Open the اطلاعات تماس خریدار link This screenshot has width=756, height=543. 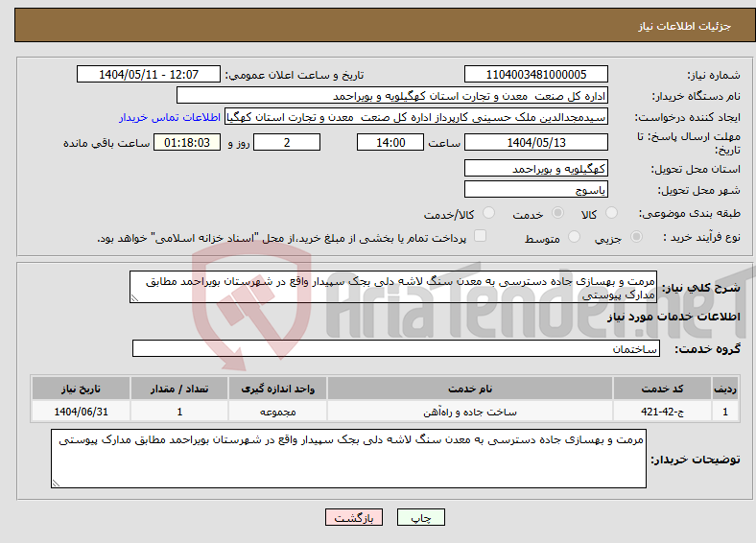click(x=170, y=117)
